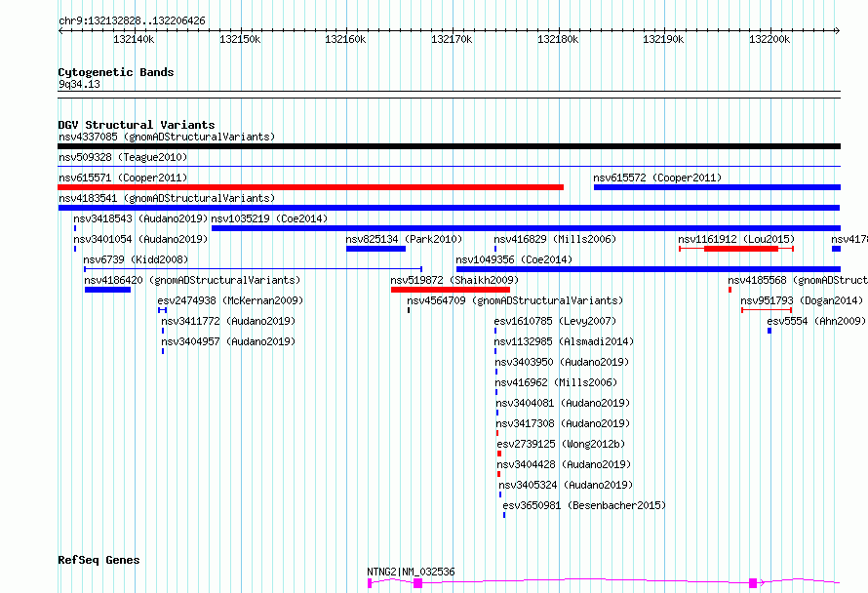Select the RefSeq Genes track title
Viewport: 868px width, 593px height.
(99, 560)
